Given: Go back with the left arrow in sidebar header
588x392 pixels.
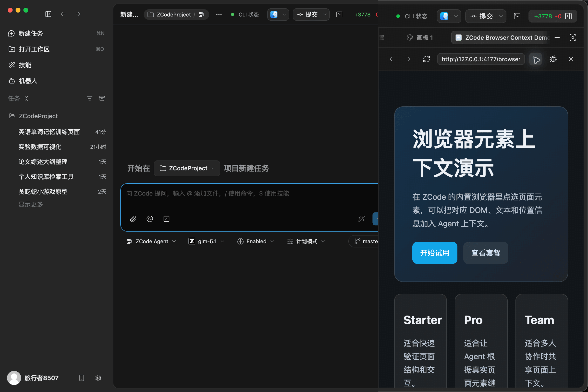Looking at the screenshot, I should [x=63, y=14].
